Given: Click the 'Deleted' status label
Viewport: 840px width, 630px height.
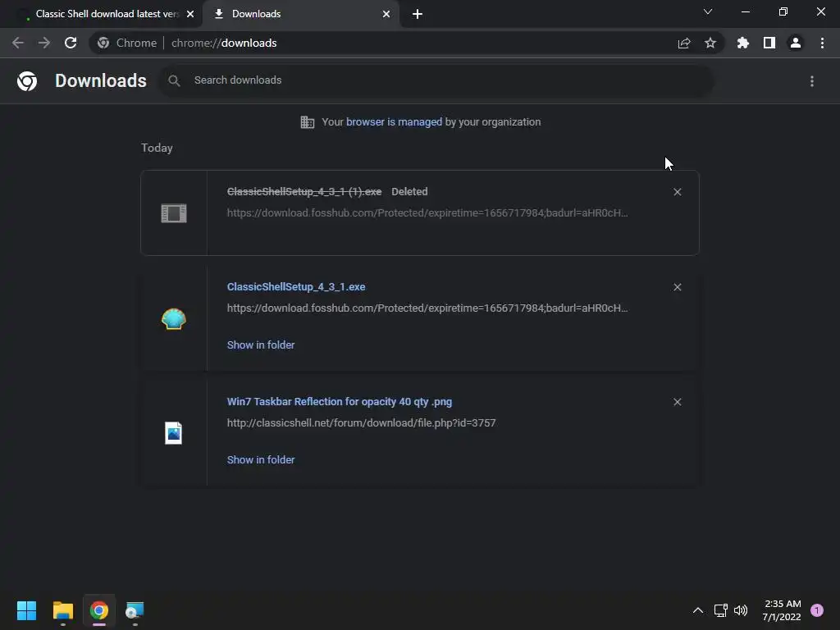Looking at the screenshot, I should coord(409,192).
